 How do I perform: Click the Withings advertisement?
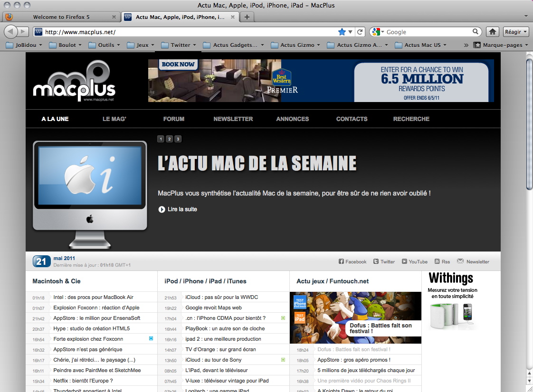tap(452, 301)
